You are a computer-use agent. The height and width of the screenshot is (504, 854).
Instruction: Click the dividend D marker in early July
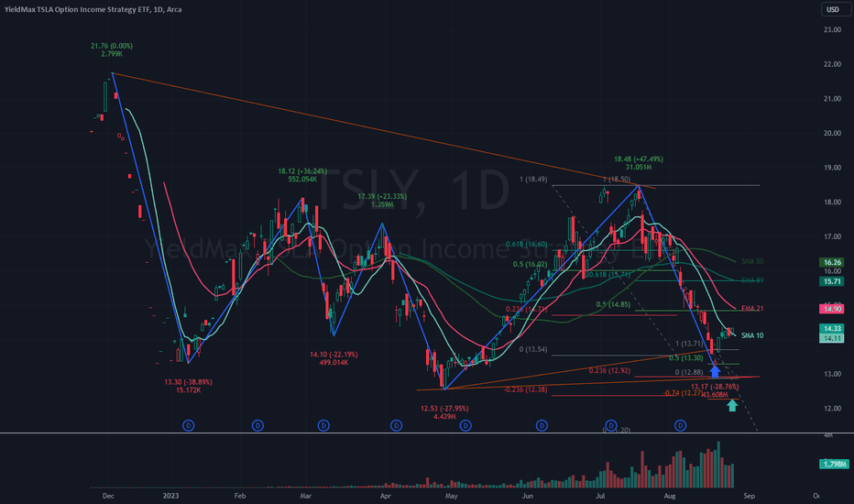pyautogui.click(x=611, y=425)
